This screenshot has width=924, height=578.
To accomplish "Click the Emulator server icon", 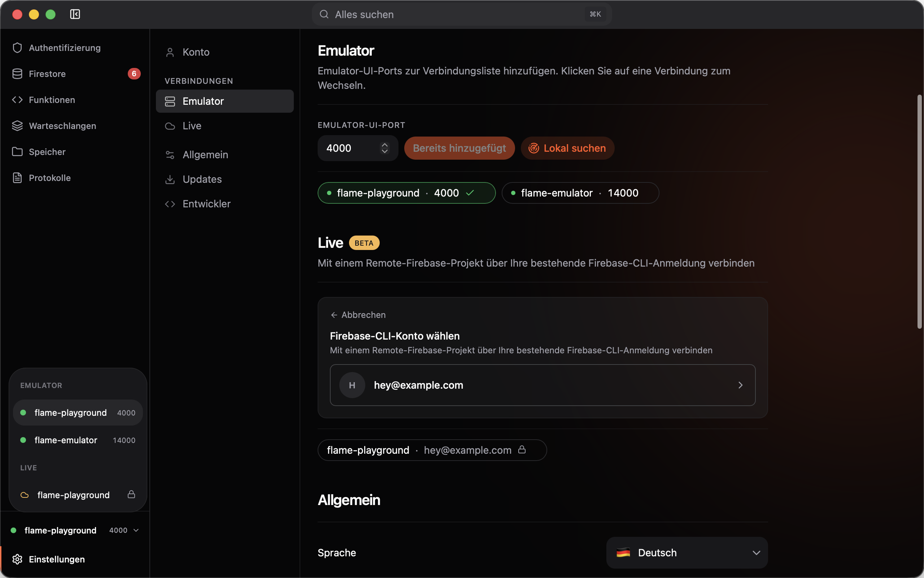I will [x=170, y=101].
